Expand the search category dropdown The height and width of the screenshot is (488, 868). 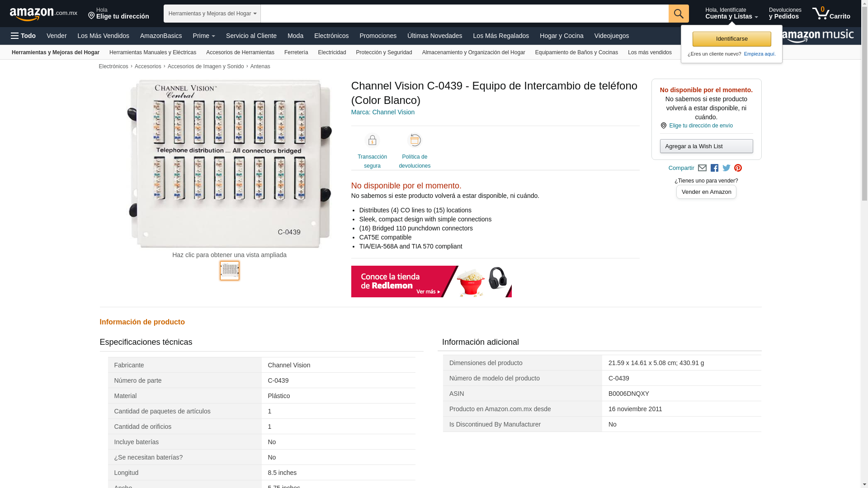click(212, 14)
